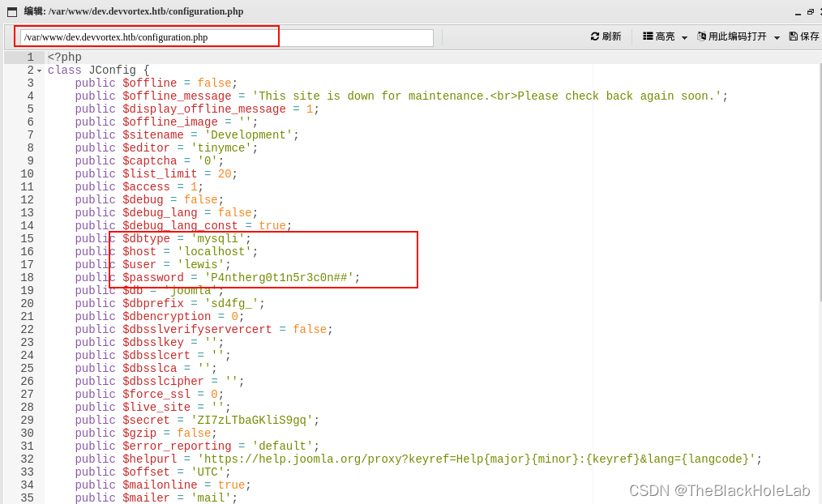Viewport: 822px width, 504px height.
Task: Click the minimize icon in the title bar
Action: pos(798,14)
